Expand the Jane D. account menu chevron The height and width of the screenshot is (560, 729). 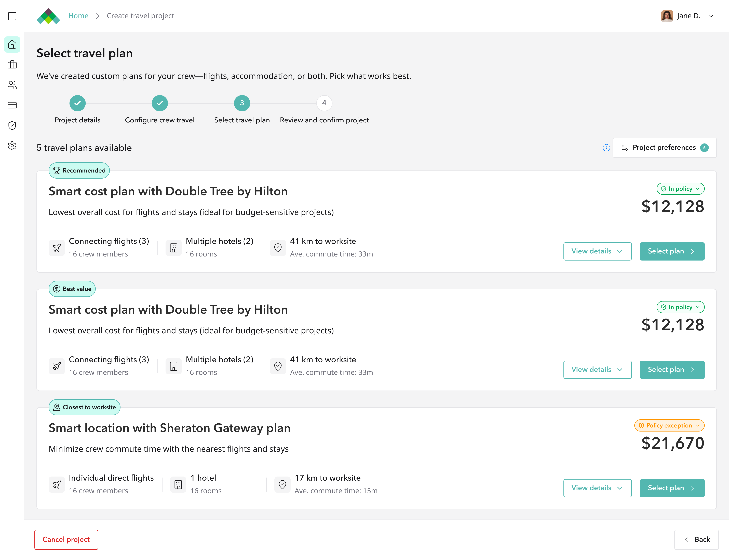tap(711, 16)
